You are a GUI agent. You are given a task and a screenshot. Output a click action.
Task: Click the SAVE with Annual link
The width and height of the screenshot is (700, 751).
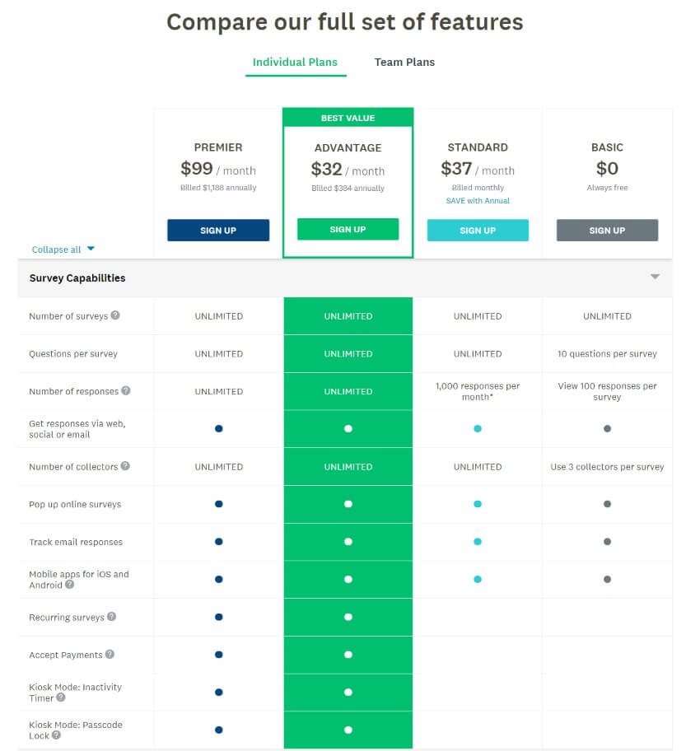[x=478, y=201]
